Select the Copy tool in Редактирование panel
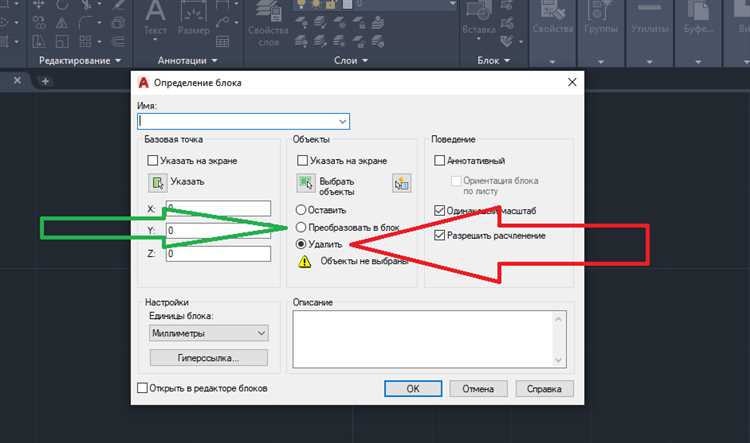This screenshot has width=750, height=443. (x=39, y=22)
